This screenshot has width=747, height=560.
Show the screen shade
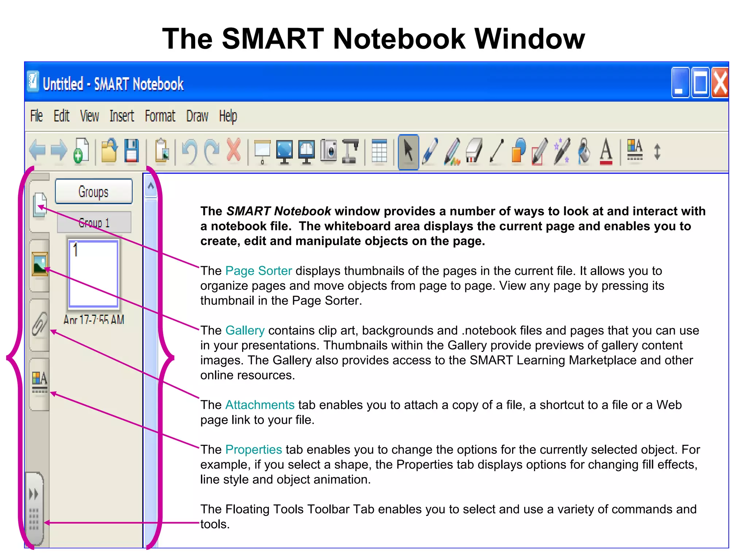coord(262,151)
